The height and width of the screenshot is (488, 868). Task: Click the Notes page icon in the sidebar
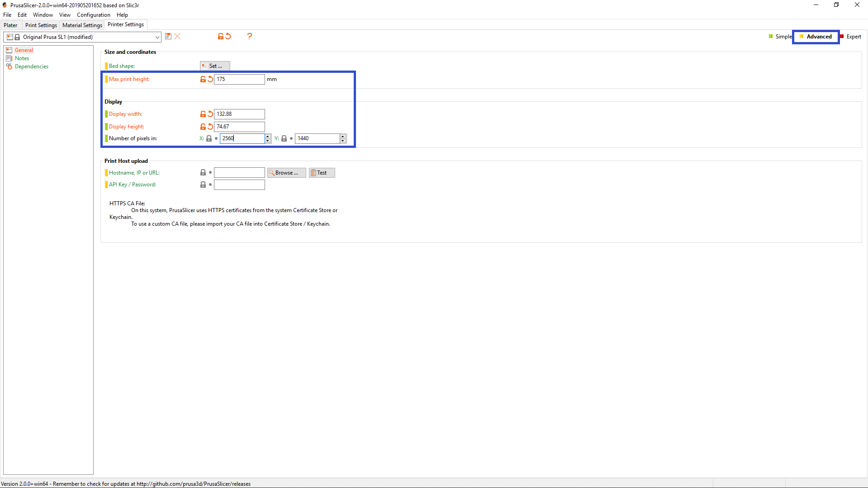(x=9, y=58)
